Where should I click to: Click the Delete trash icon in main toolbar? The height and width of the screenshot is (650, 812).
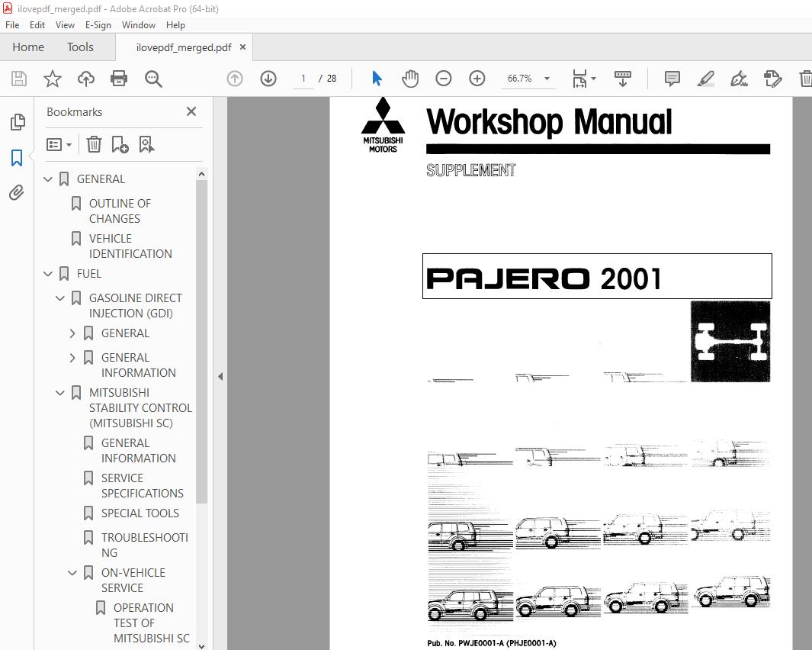click(x=805, y=79)
